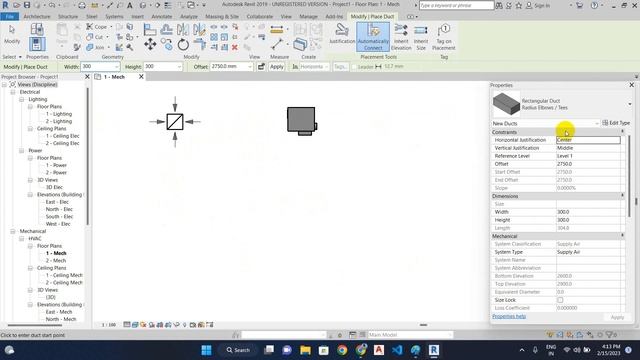
Task: Click the Create Similar icon
Action: pos(300,44)
